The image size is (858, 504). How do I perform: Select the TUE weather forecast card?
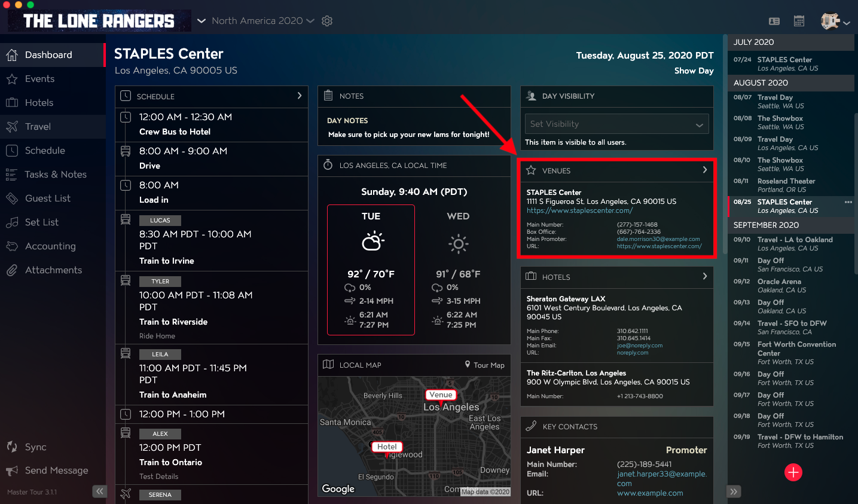click(371, 270)
